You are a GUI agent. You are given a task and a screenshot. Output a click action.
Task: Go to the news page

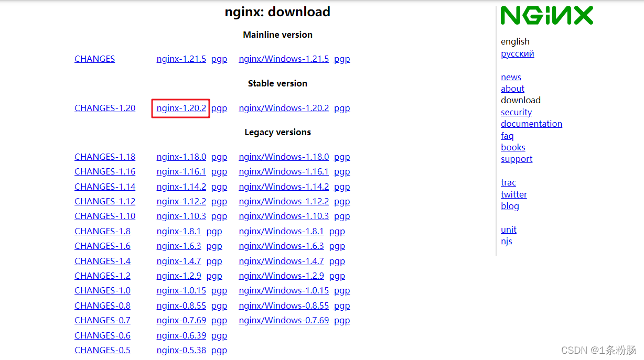[x=511, y=78]
